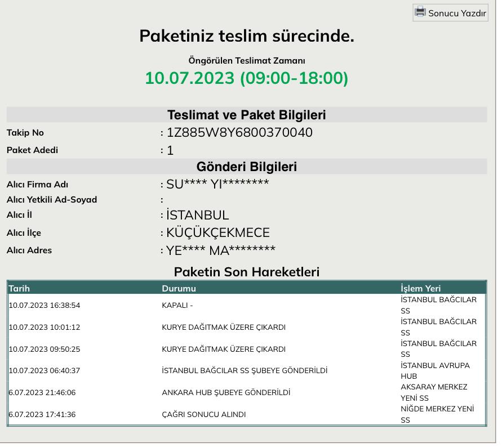Click the tracking number 1Z885W8Y6800370040

[x=239, y=133]
